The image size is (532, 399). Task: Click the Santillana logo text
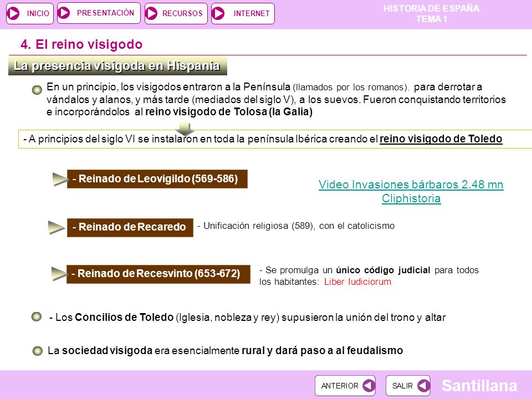click(479, 386)
